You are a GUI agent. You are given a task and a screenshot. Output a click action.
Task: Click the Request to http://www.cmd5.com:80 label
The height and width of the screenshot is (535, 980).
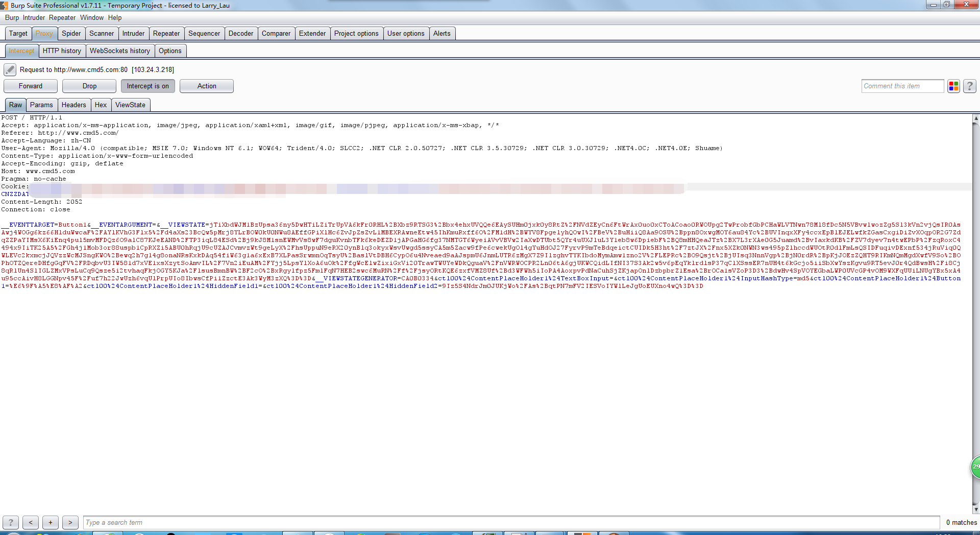(x=97, y=69)
